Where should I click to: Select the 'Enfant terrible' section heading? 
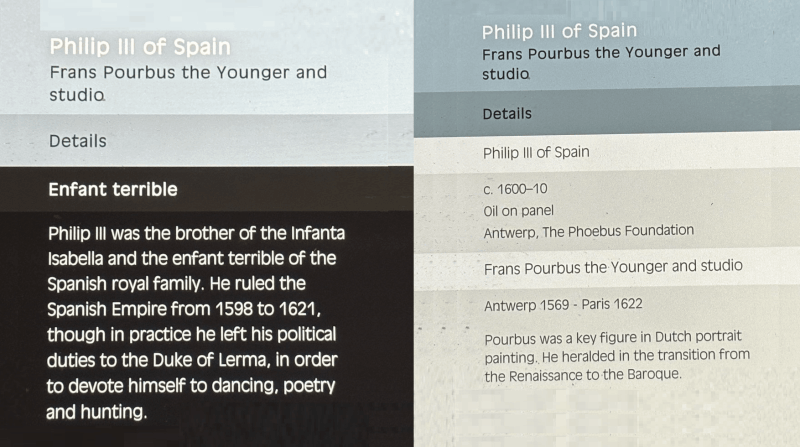[113, 189]
